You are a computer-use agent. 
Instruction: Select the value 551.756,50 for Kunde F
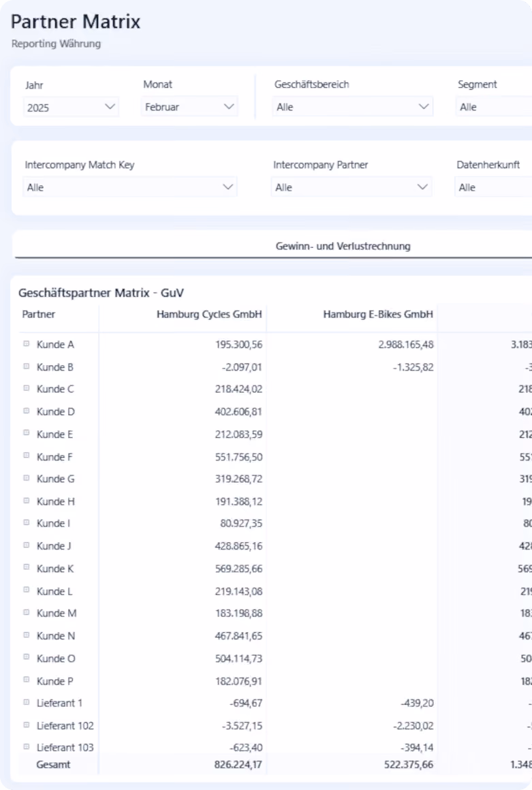(x=239, y=457)
